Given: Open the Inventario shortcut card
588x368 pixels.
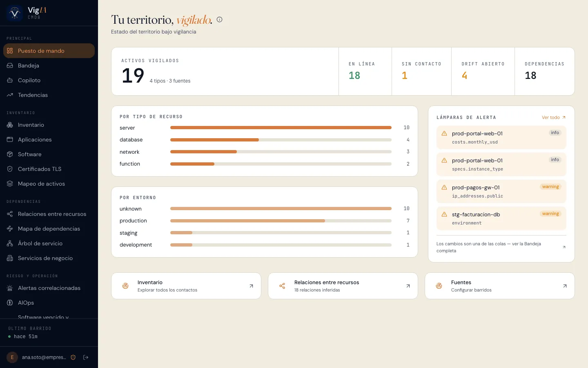Looking at the screenshot, I should [186, 286].
